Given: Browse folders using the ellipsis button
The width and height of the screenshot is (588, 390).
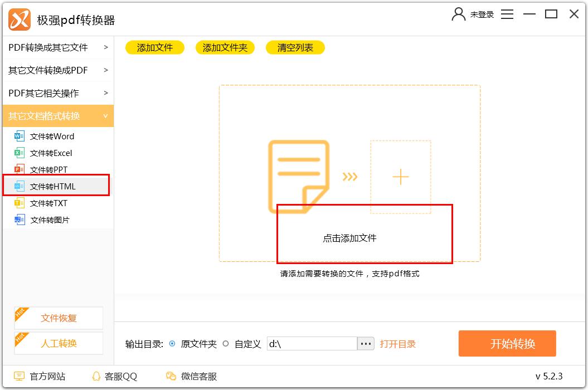Looking at the screenshot, I should tap(366, 344).
